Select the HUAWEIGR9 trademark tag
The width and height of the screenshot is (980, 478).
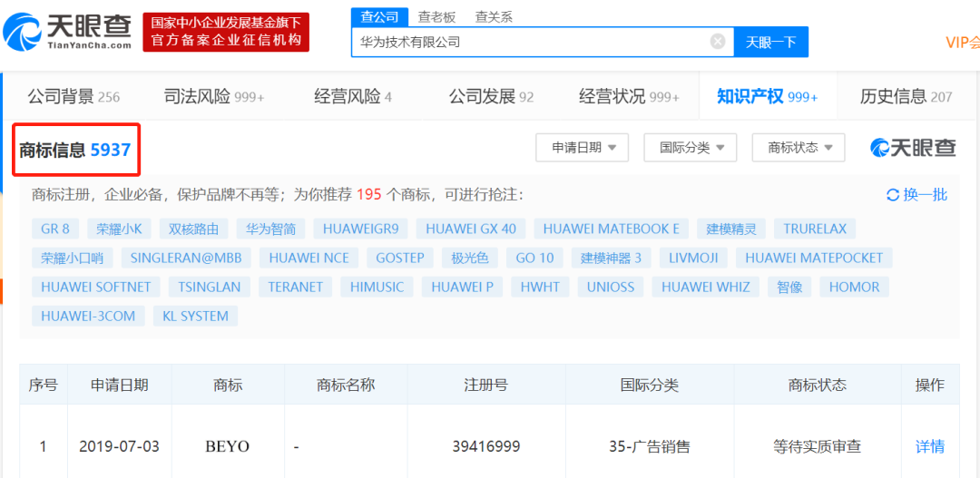pos(360,229)
